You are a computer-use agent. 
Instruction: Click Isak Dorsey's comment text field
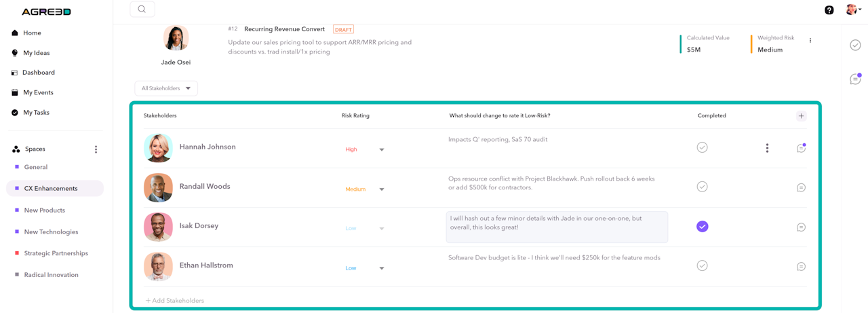point(556,227)
